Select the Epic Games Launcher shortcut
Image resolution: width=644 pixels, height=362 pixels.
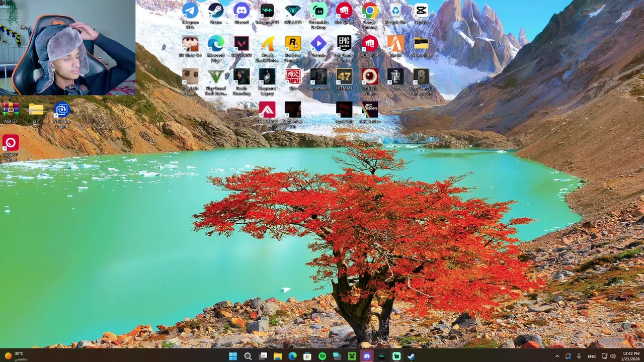[x=344, y=48]
